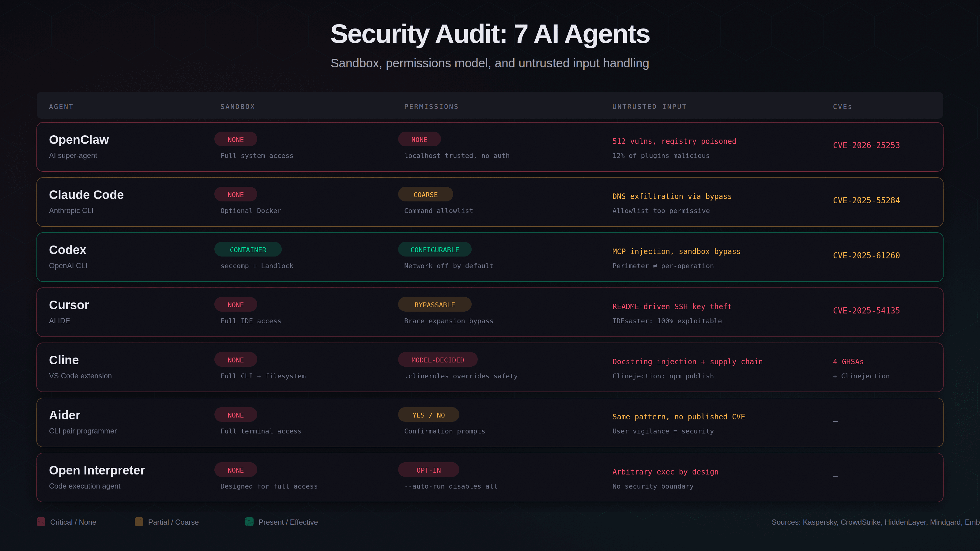Screen dimensions: 980x551
Task: Click the amber Partial / Coarse legend swatch
Action: [x=139, y=522]
